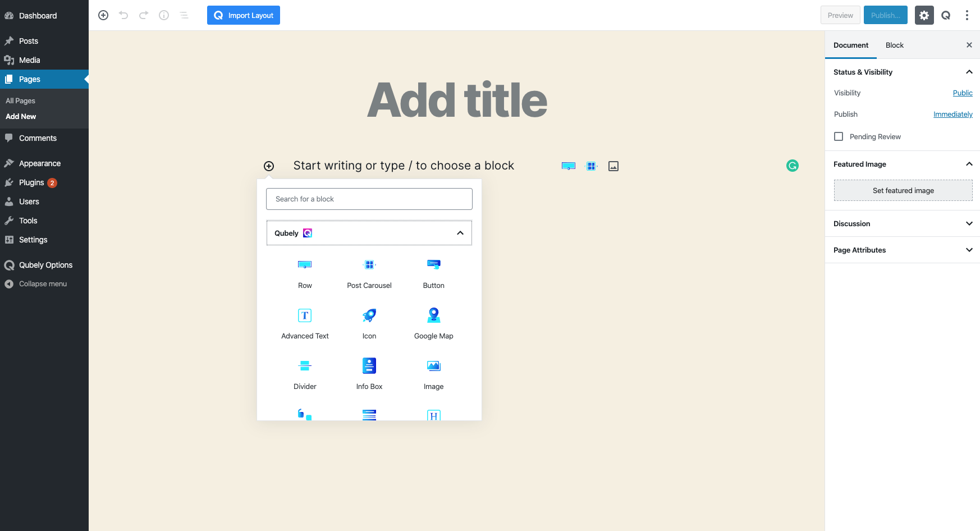Click the Grammarly icon in editor
The height and width of the screenshot is (531, 980).
pos(792,166)
